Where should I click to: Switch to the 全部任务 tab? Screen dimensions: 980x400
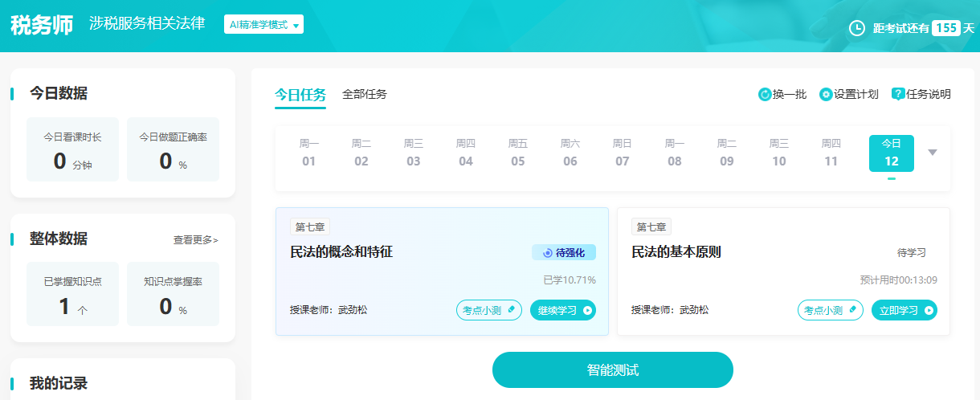coord(365,94)
